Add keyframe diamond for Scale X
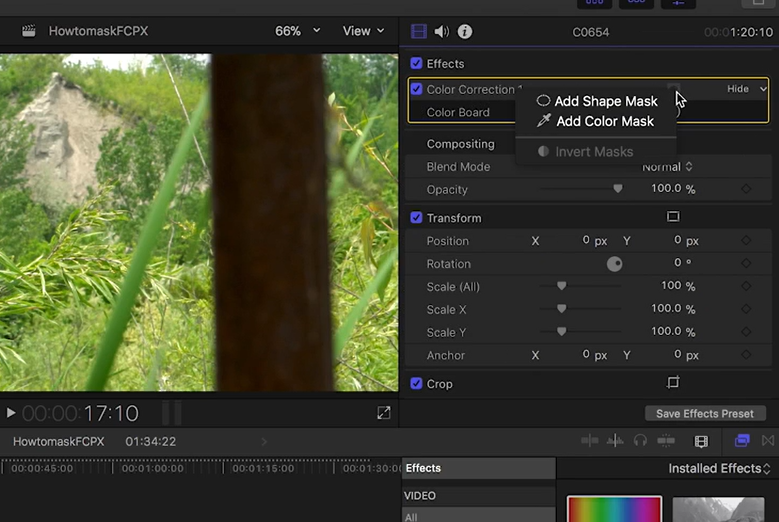The width and height of the screenshot is (779, 522). (746, 309)
